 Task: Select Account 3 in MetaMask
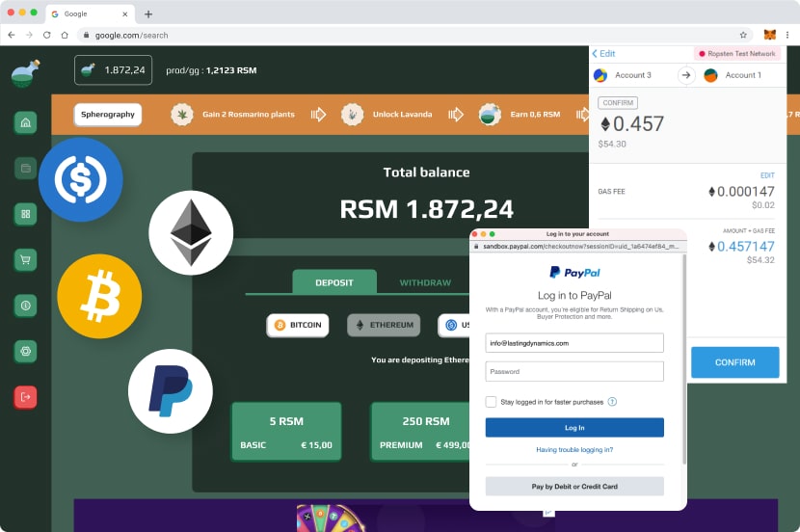(x=623, y=75)
